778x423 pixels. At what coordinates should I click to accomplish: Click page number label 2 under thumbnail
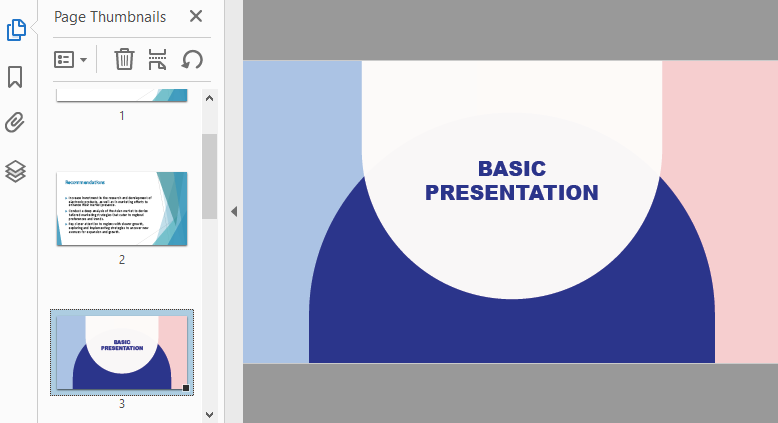[x=122, y=260]
